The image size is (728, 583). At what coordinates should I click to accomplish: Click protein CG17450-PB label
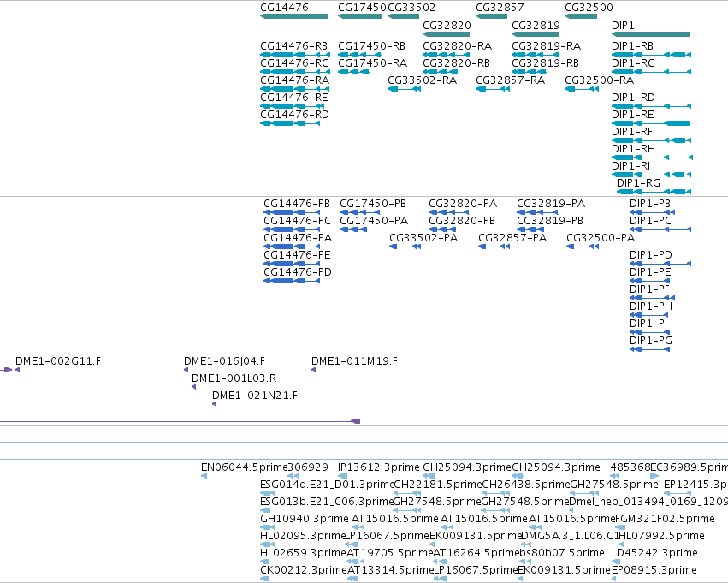point(373,204)
